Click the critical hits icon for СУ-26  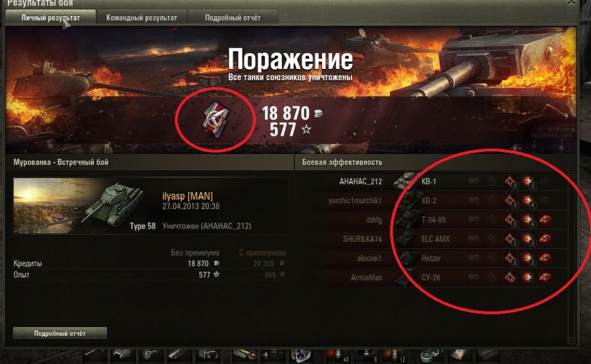point(511,277)
